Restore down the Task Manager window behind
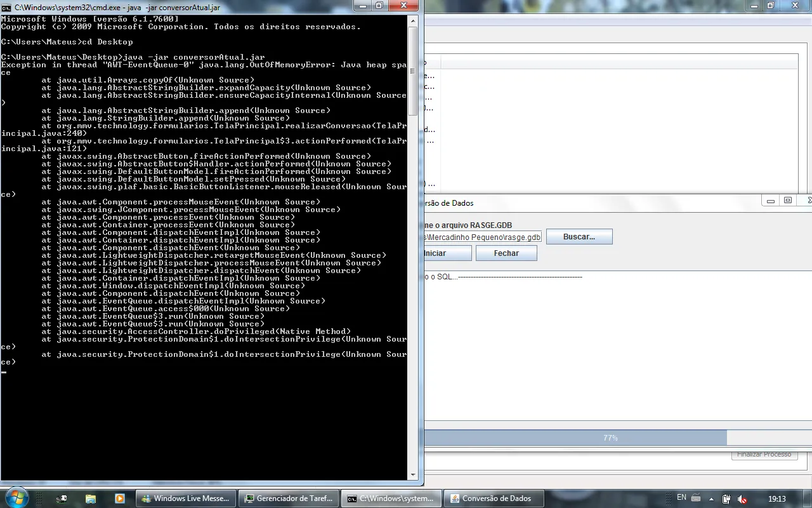 click(x=771, y=6)
